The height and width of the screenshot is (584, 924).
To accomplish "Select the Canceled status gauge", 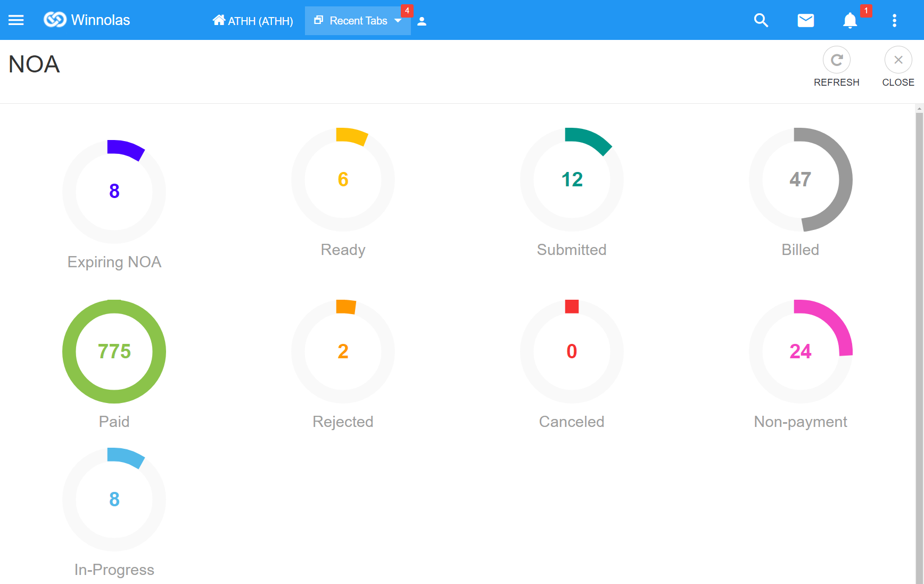I will coord(572,351).
